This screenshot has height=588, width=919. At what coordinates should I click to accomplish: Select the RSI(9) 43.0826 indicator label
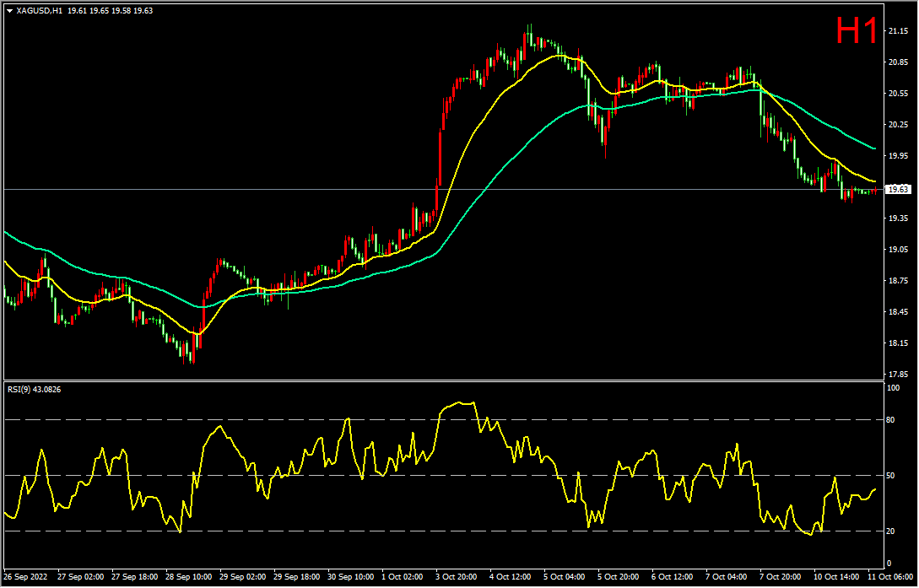coord(34,390)
